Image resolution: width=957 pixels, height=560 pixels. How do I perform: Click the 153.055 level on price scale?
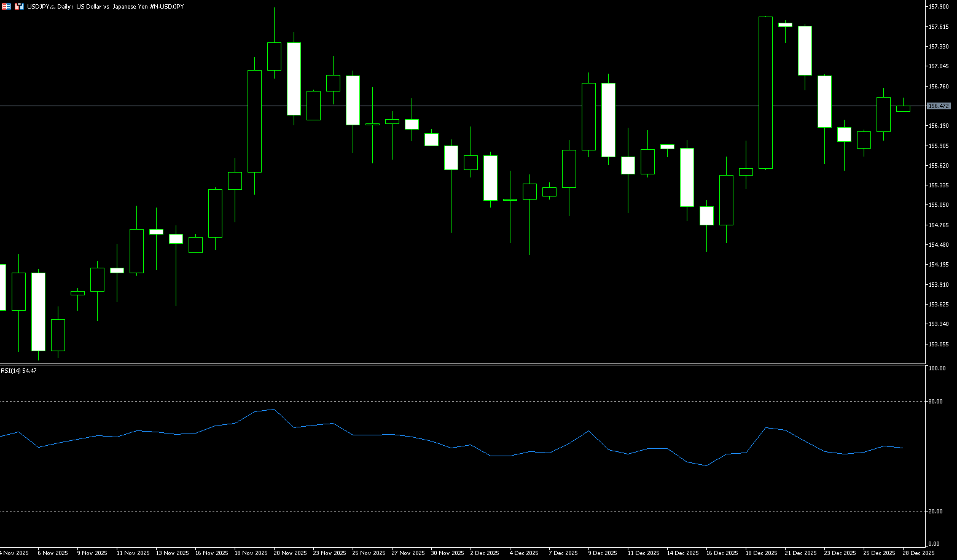click(938, 344)
